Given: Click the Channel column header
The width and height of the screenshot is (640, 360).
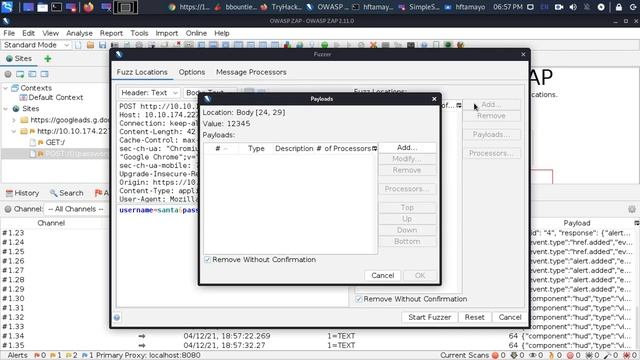Looking at the screenshot, I should click(x=51, y=223).
